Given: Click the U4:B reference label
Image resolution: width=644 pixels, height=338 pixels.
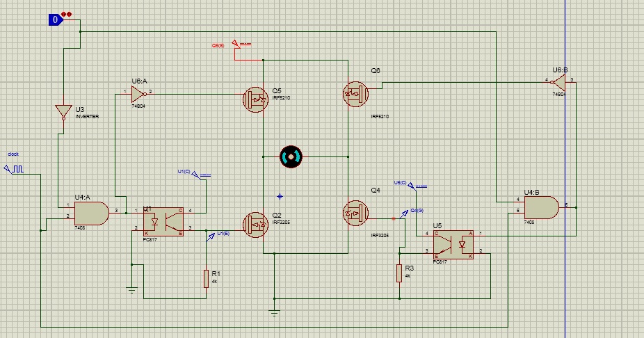Looking at the screenshot, I should point(532,192).
